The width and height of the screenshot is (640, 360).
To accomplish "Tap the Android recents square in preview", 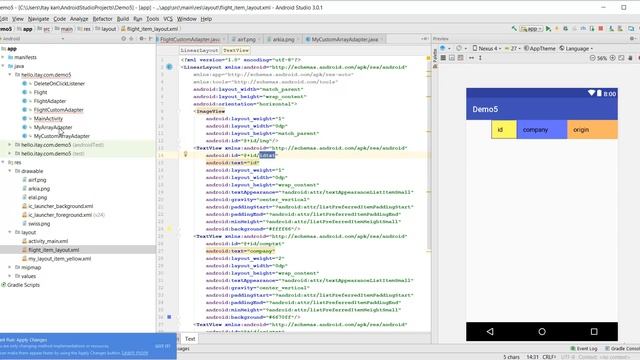I will 594,331.
